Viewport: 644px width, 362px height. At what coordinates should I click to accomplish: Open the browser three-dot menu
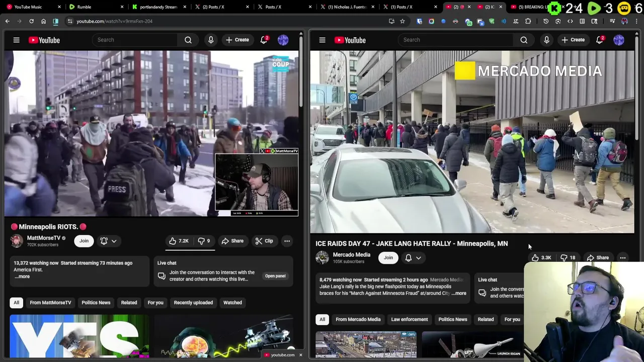pos(637,21)
